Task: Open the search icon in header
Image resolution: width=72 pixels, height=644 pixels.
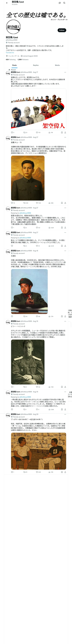Action: [x=64, y=3]
